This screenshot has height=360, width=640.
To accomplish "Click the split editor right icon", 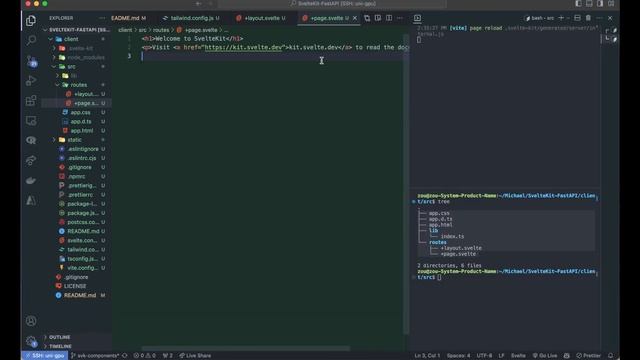I will [x=389, y=18].
